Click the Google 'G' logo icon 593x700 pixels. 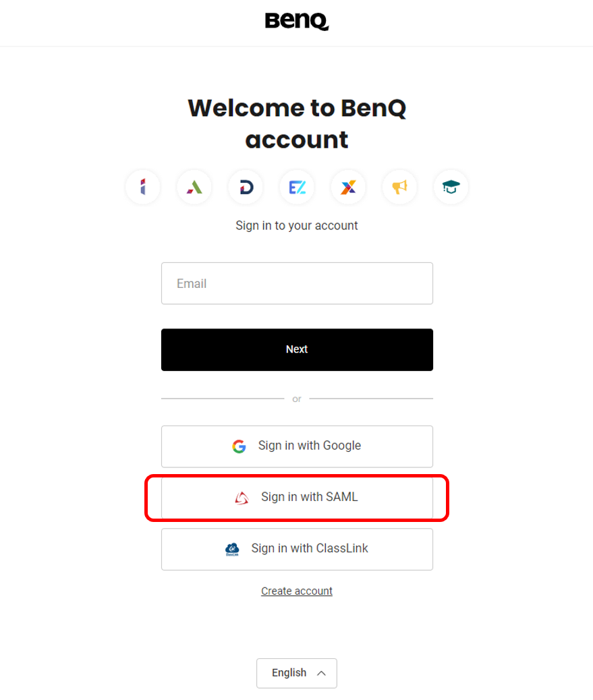click(239, 446)
